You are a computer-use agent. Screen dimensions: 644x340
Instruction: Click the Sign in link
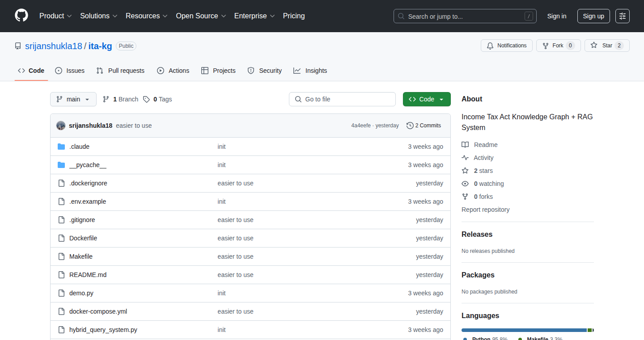point(557,16)
